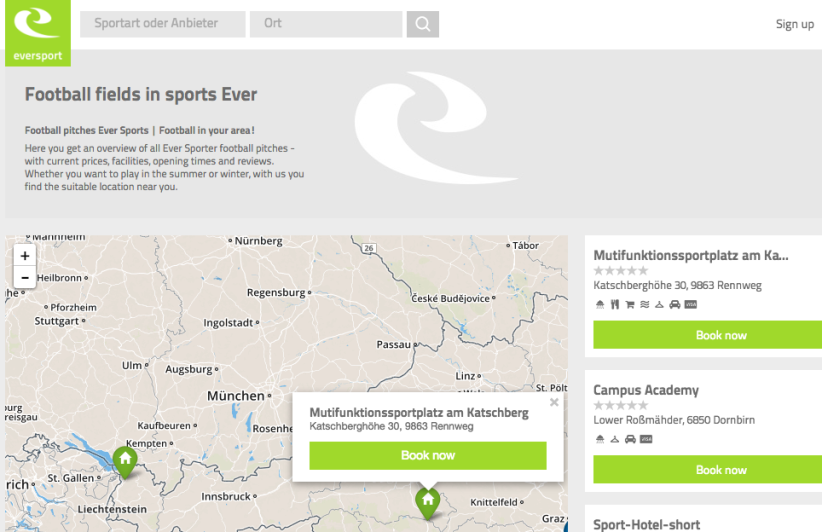This screenshot has width=822, height=532.
Task: Click the Knittelfeld label on the map
Action: (494, 502)
